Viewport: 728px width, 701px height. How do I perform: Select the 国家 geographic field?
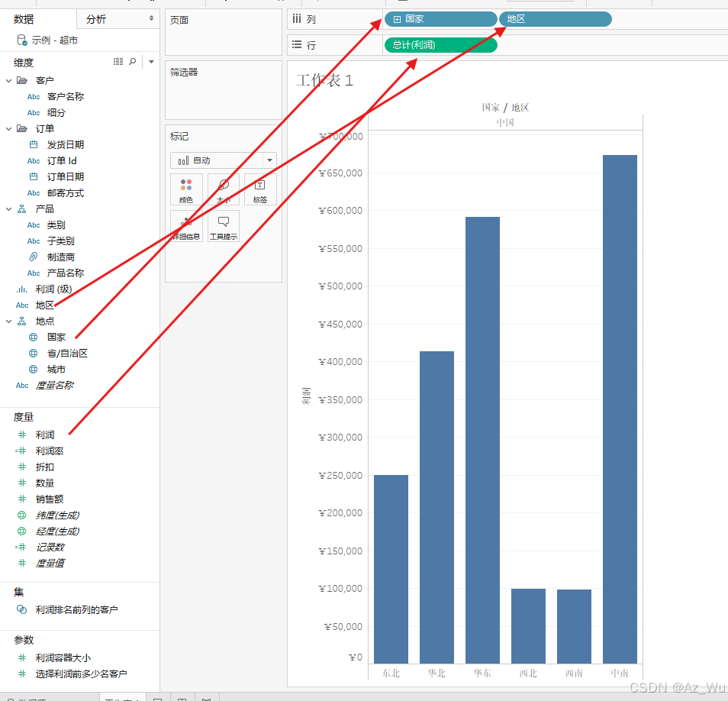click(56, 338)
